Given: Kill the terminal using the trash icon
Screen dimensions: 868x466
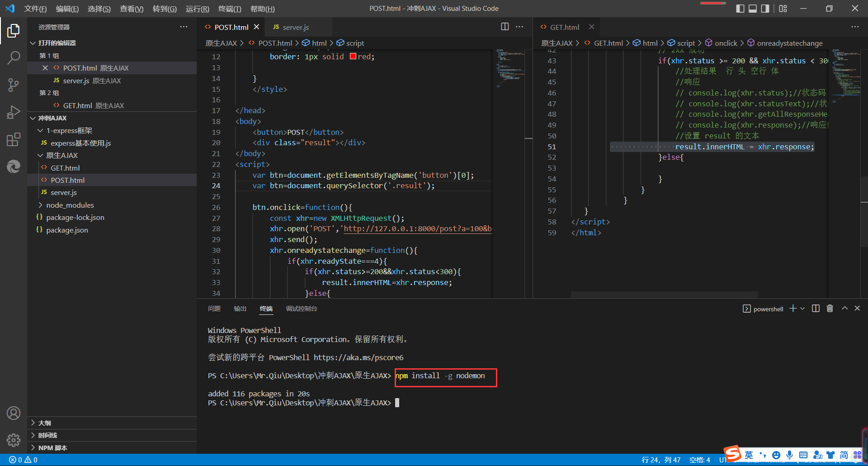Looking at the screenshot, I should coord(830,308).
